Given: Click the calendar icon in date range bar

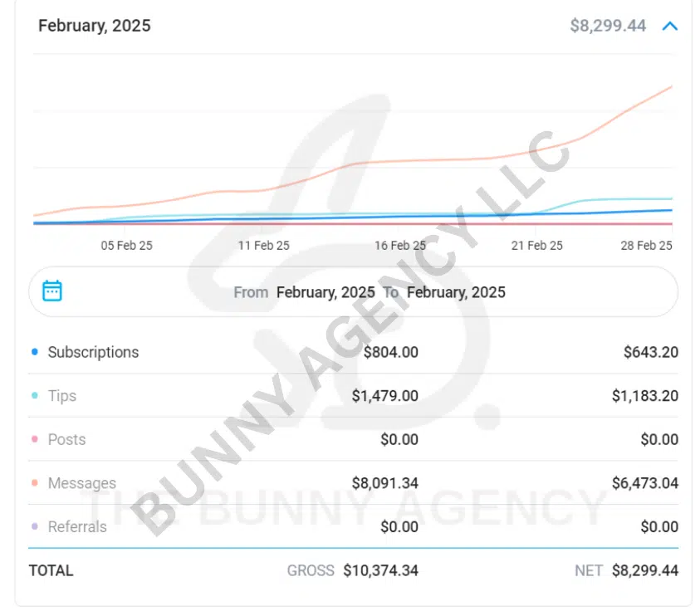Looking at the screenshot, I should tap(52, 291).
